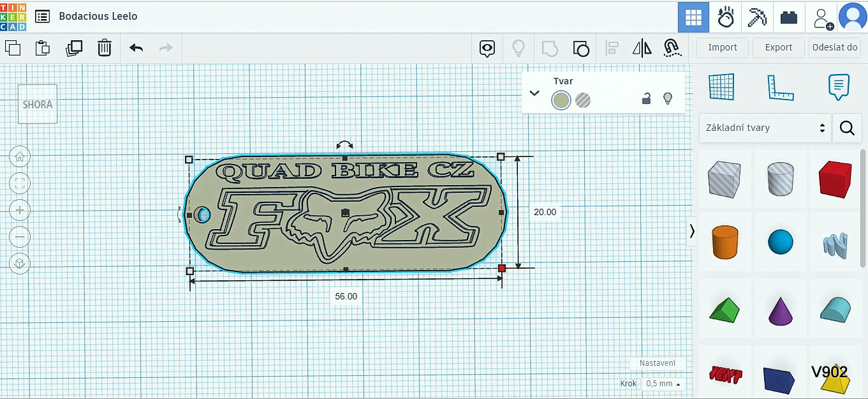868x399 pixels.
Task: Click the Group shapes icon
Action: [x=550, y=48]
